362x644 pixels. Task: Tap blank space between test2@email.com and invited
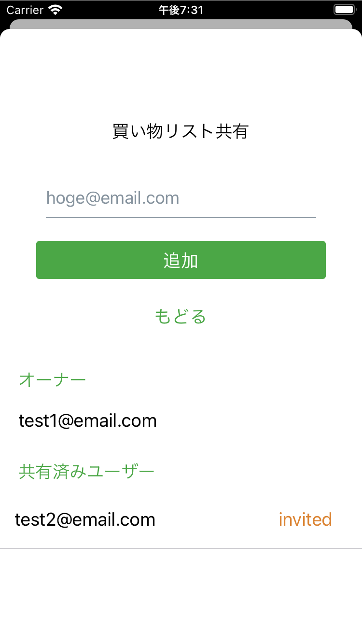pyautogui.click(x=217, y=519)
